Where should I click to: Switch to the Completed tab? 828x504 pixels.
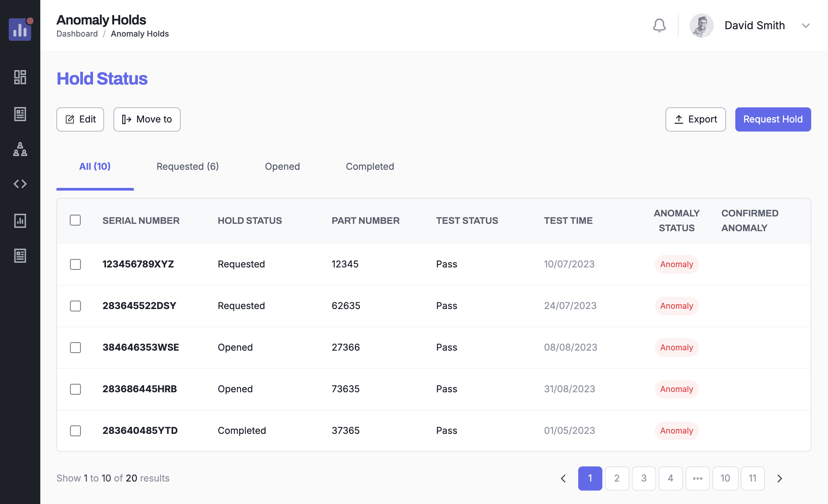coord(370,166)
